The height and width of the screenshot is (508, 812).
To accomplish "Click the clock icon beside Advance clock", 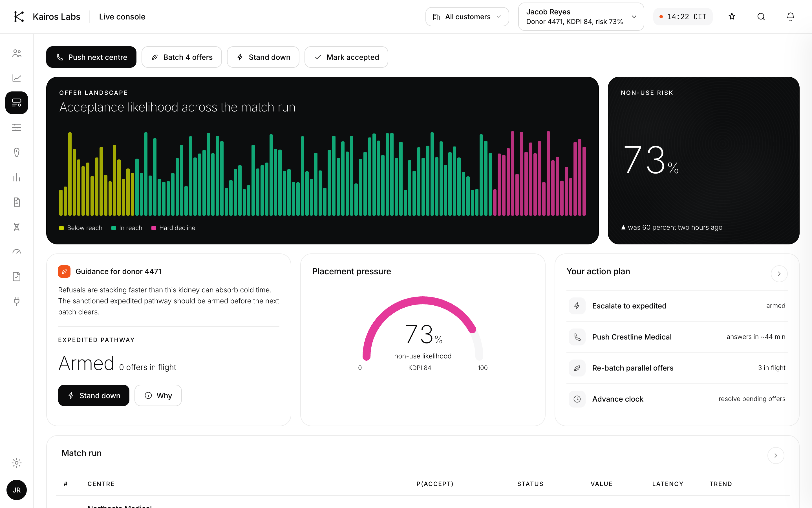I will [x=577, y=399].
